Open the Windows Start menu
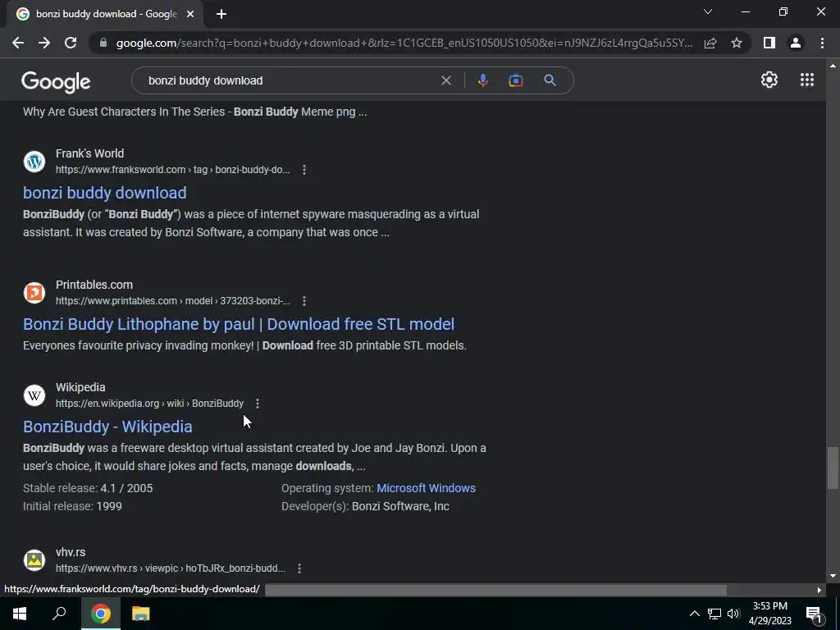 [20, 614]
